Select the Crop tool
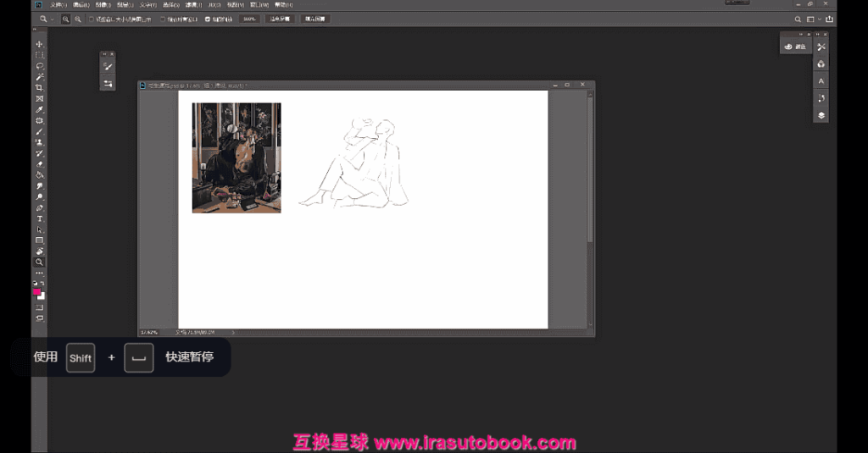 pyautogui.click(x=39, y=88)
